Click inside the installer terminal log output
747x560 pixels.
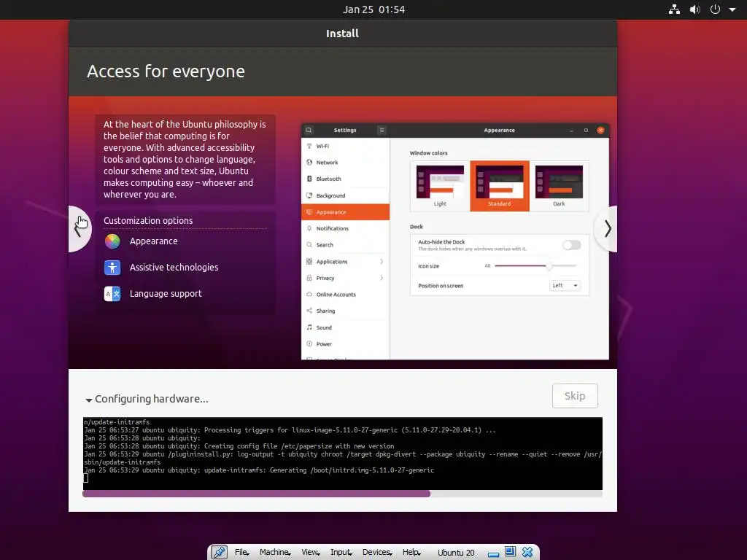click(x=343, y=454)
